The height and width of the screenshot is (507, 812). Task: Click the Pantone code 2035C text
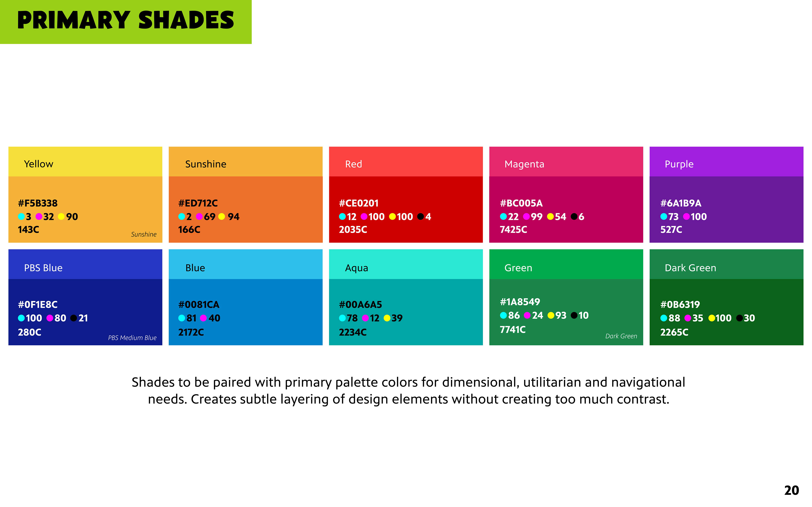353,230
